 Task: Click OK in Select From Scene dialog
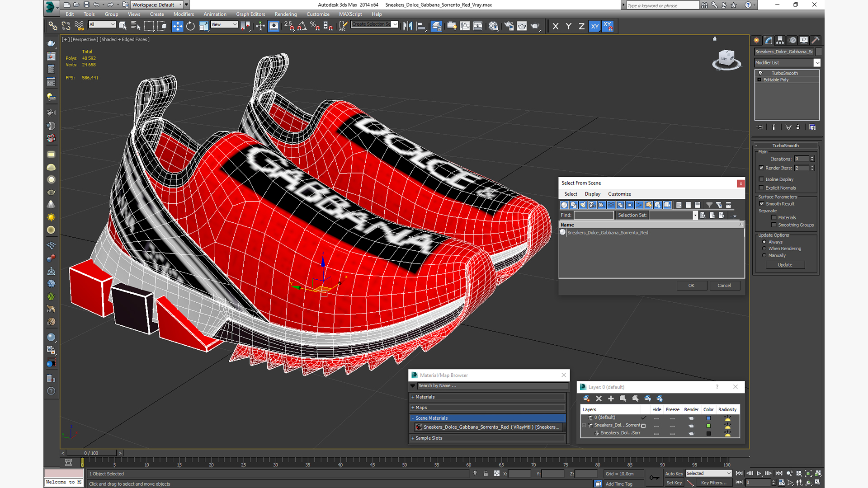(x=691, y=286)
